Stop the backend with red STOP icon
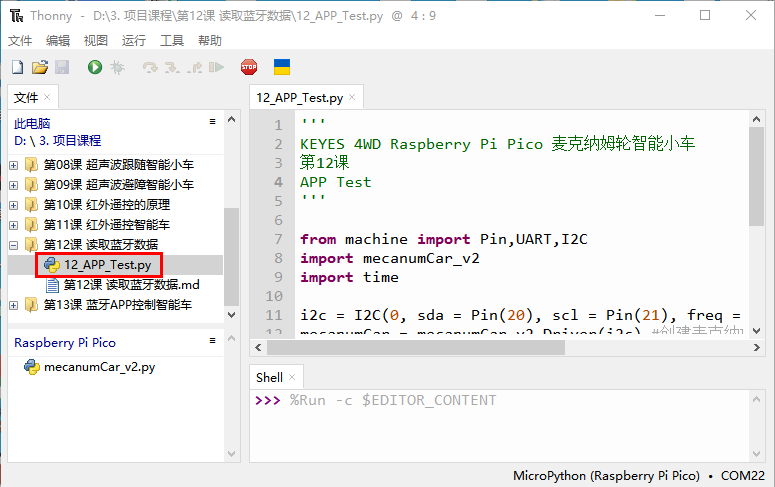 [249, 67]
